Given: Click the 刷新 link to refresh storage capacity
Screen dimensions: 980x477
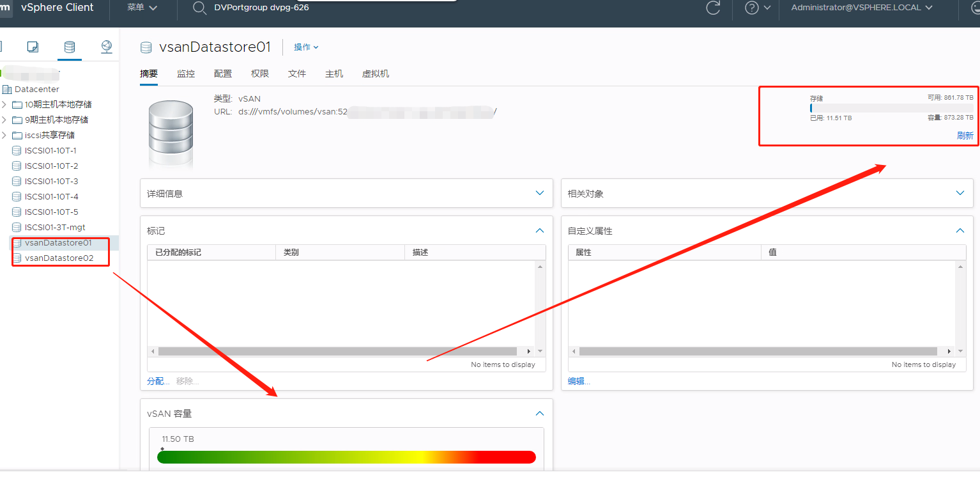Looking at the screenshot, I should (x=965, y=136).
